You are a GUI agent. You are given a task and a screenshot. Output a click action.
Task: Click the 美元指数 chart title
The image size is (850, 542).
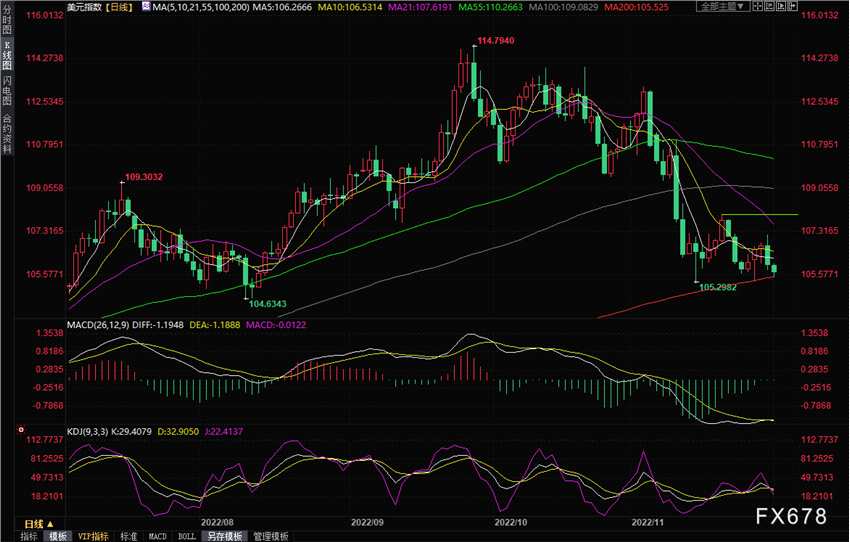tap(85, 7)
